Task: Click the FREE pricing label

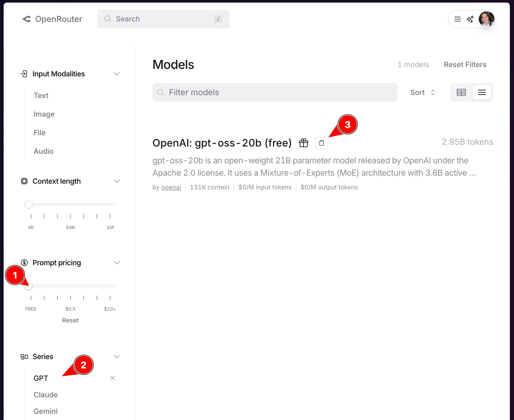Action: pyautogui.click(x=31, y=309)
